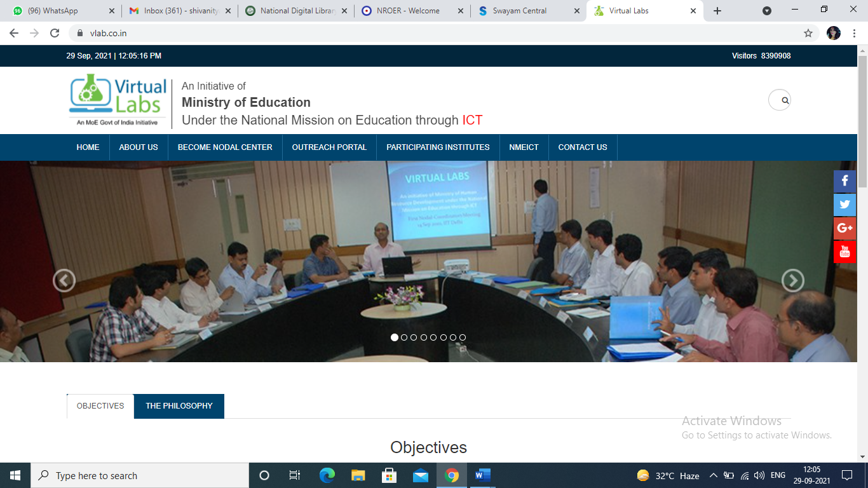Open site search with the magnifier icon
868x488 pixels.
(780, 100)
